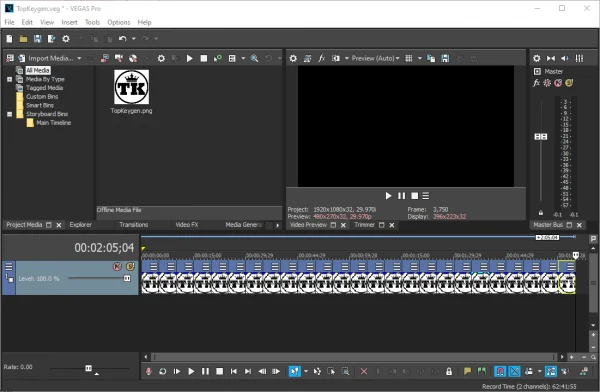The width and height of the screenshot is (600, 392).
Task: Click the track Level slider handle
Action: tap(127, 278)
